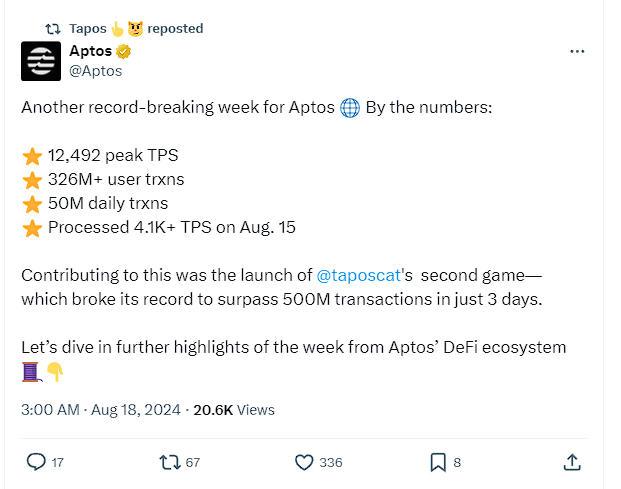Click the tweet timestamp Aug 18, 2024
Screen dimensions: 621x489
tap(101, 409)
